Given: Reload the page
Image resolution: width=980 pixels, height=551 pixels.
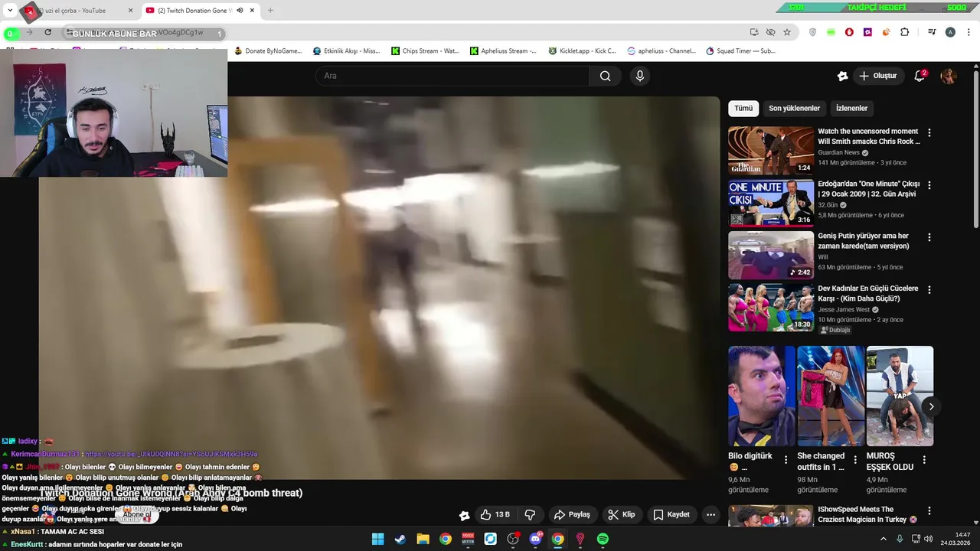Looking at the screenshot, I should click(47, 32).
